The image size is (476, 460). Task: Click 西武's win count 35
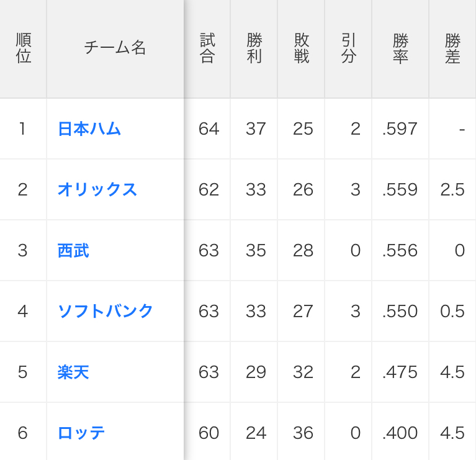[x=256, y=250]
